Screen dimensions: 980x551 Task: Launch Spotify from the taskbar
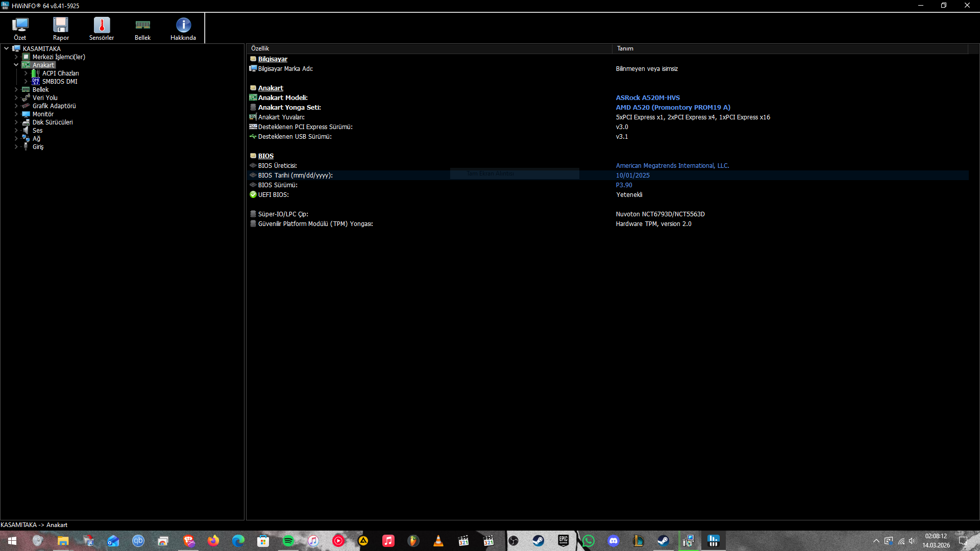pyautogui.click(x=288, y=541)
